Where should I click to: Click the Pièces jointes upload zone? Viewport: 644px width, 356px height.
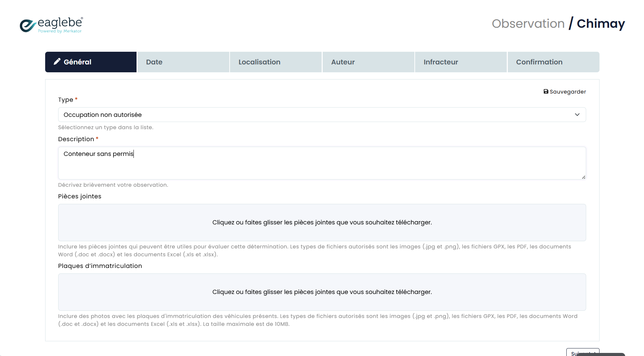pyautogui.click(x=322, y=223)
